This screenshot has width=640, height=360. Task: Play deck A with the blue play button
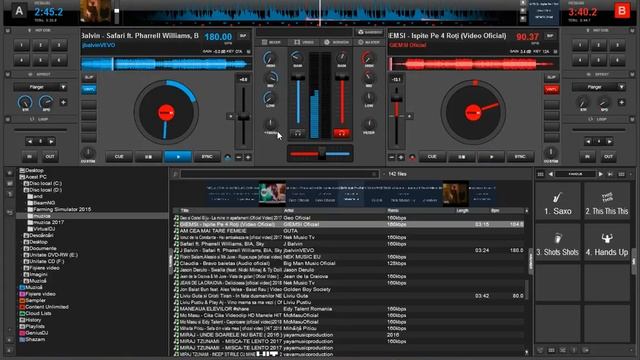pyautogui.click(x=178, y=157)
